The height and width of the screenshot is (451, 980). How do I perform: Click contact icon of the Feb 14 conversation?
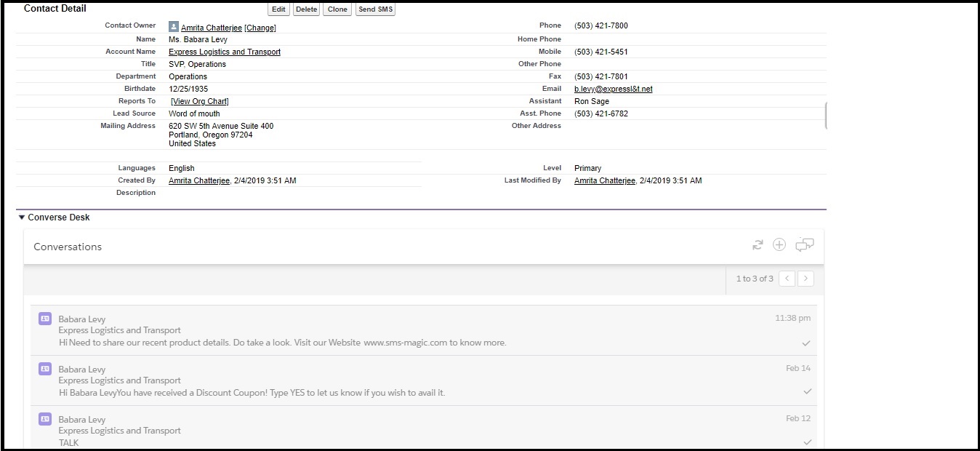(44, 369)
